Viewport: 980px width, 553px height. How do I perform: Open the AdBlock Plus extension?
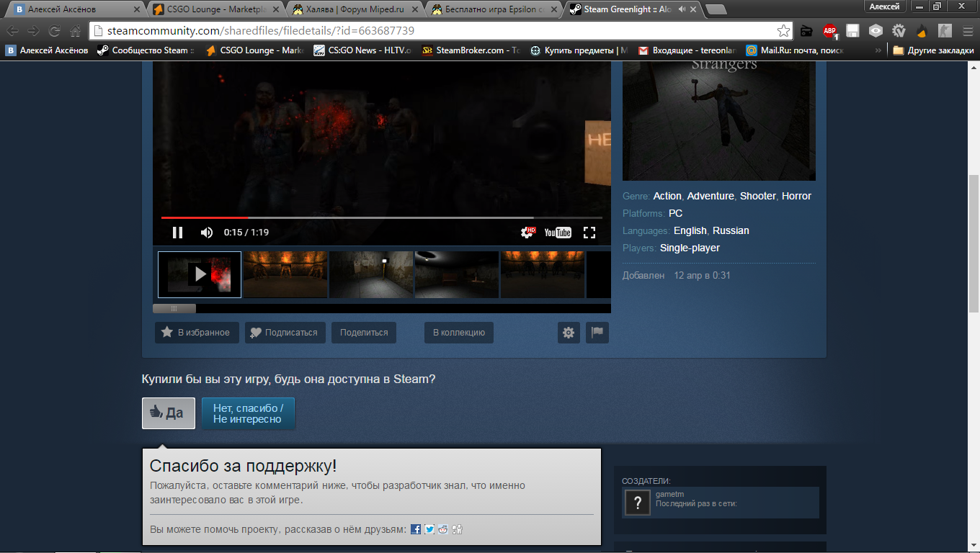tap(829, 31)
